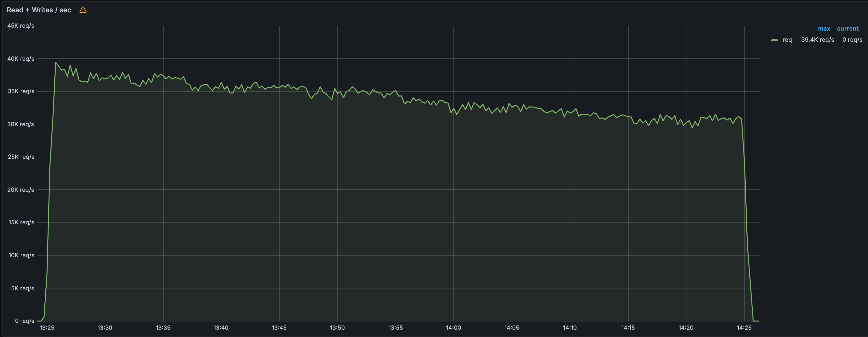Click the 14:20 time axis label
Screen dimensions: 868x337
(x=686, y=328)
